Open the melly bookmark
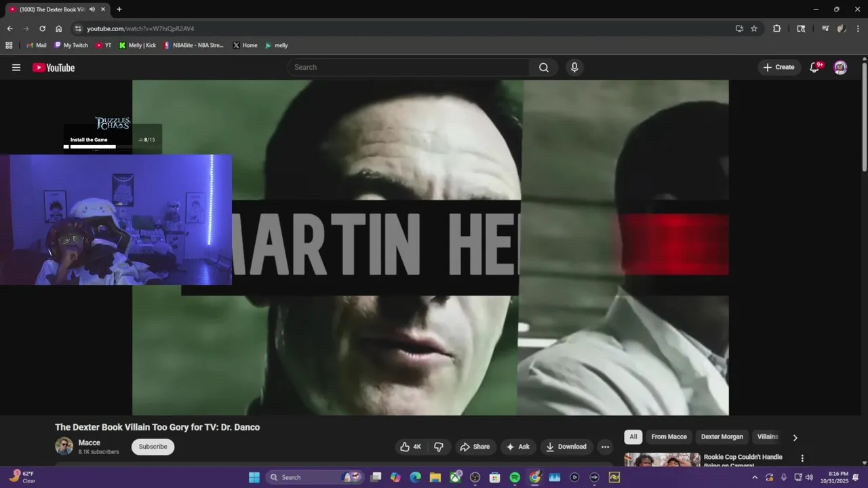The height and width of the screenshot is (488, 868). 277,45
